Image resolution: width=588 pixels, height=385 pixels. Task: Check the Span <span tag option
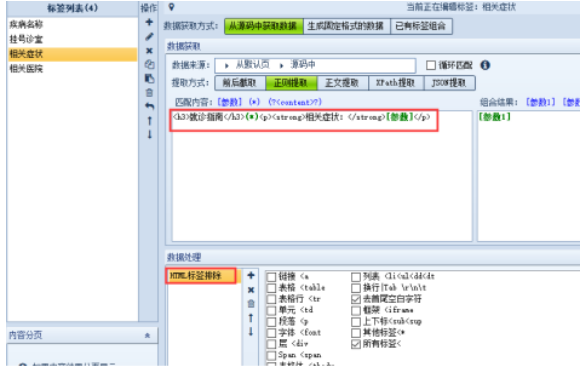[x=271, y=355]
